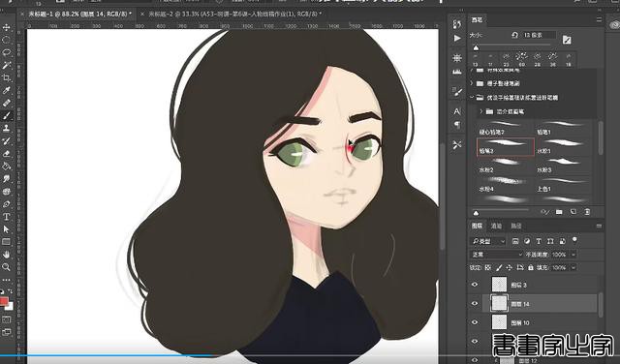Filter layers by adjustment layers
This screenshot has width=620, height=364.
[x=527, y=241]
